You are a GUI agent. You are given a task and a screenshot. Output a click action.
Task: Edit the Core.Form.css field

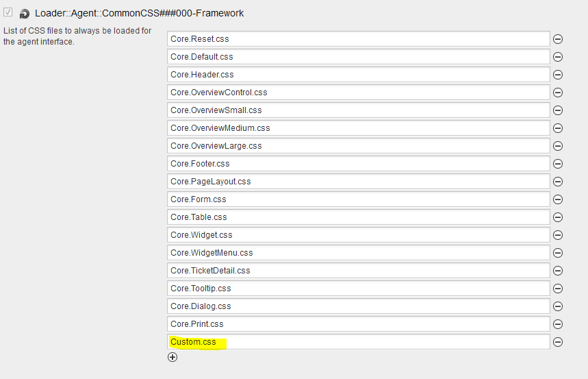coord(359,199)
